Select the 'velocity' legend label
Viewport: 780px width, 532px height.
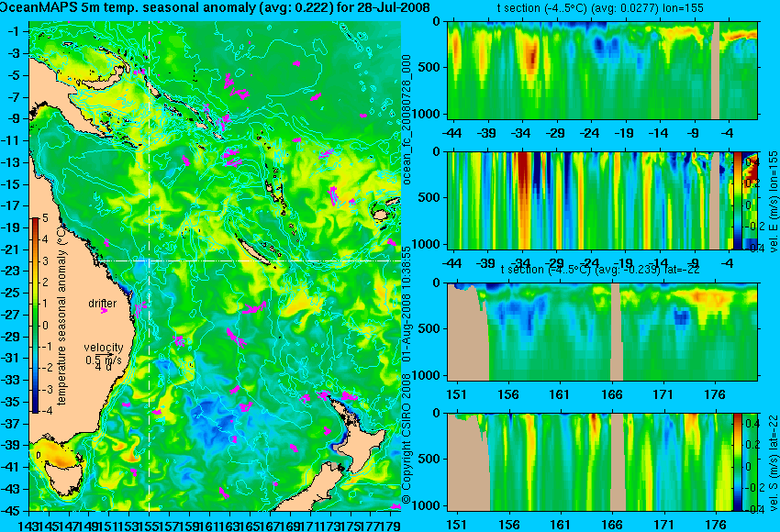(x=104, y=348)
